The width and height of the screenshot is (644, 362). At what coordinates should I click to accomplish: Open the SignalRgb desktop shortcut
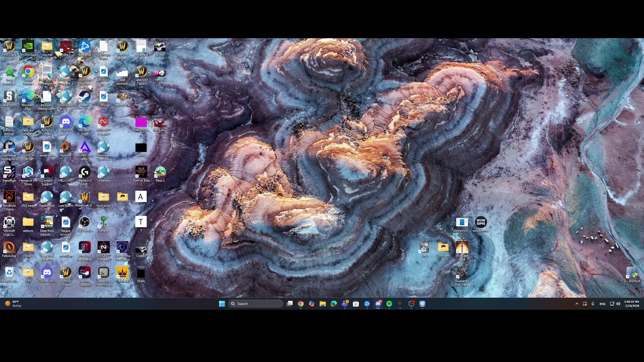click(9, 174)
